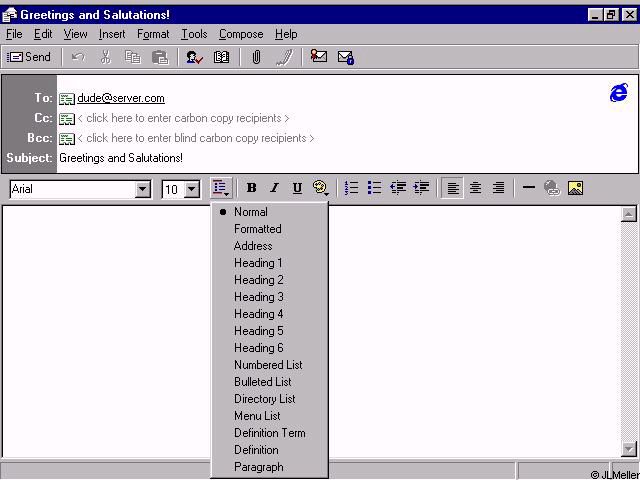
Task: Open the File menu
Action: click(14, 34)
